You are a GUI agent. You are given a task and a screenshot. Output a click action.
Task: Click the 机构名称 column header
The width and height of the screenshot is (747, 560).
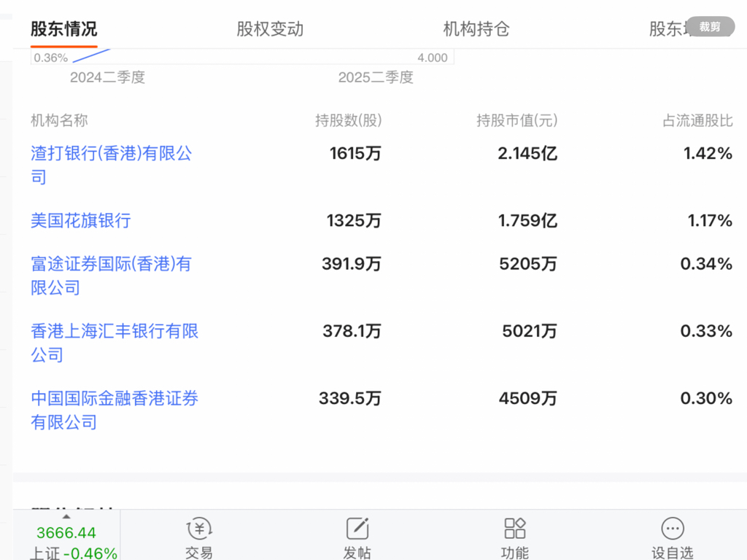point(59,120)
